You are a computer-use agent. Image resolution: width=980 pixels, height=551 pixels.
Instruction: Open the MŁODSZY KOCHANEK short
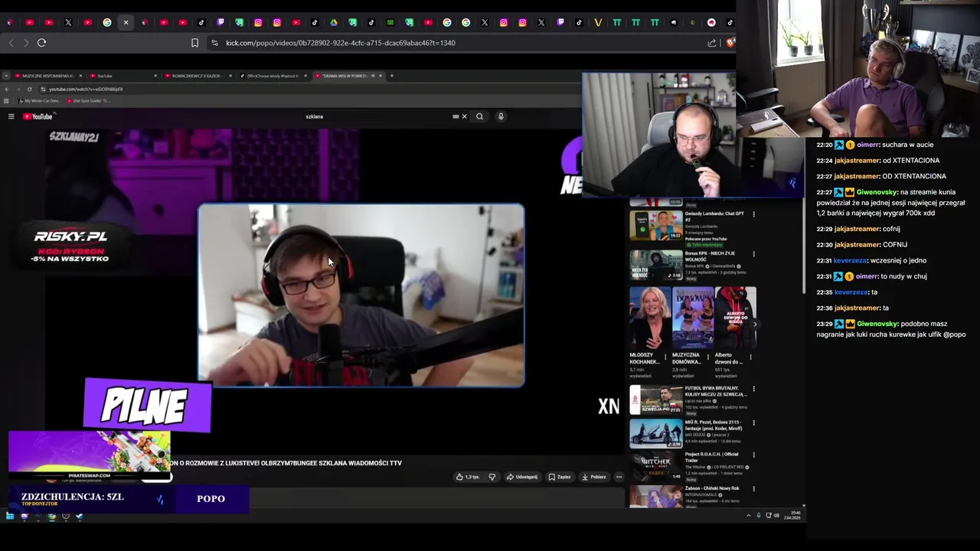pos(650,318)
